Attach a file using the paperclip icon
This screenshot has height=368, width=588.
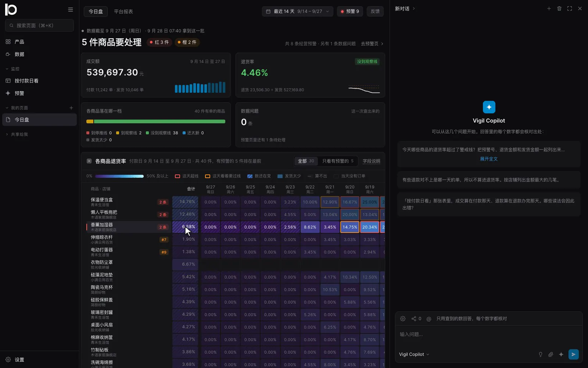tap(551, 354)
